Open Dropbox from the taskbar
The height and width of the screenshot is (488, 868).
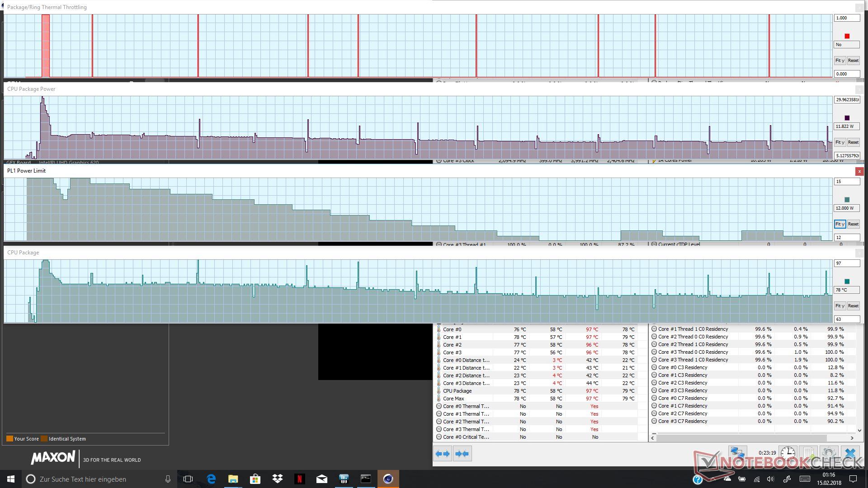point(277,479)
